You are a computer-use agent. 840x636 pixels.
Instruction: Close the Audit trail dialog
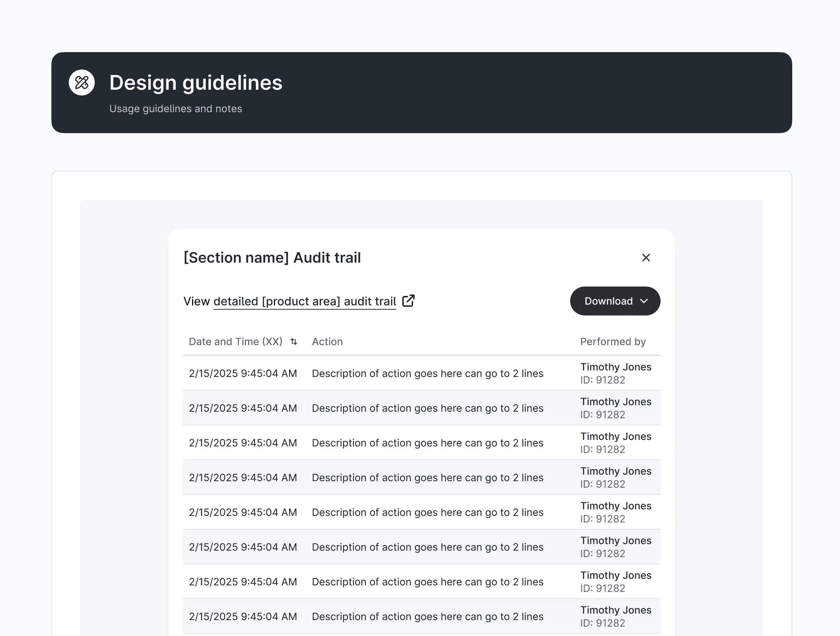coord(646,258)
